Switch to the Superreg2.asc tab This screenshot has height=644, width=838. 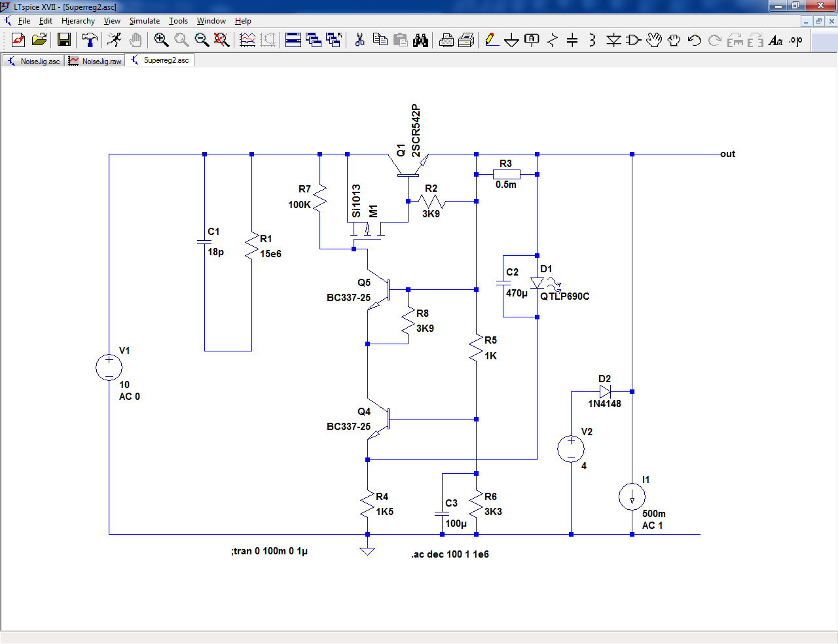click(x=160, y=60)
